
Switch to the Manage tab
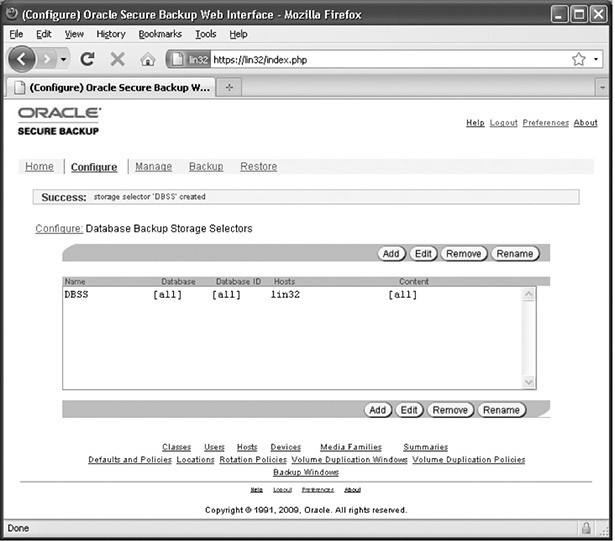point(153,166)
